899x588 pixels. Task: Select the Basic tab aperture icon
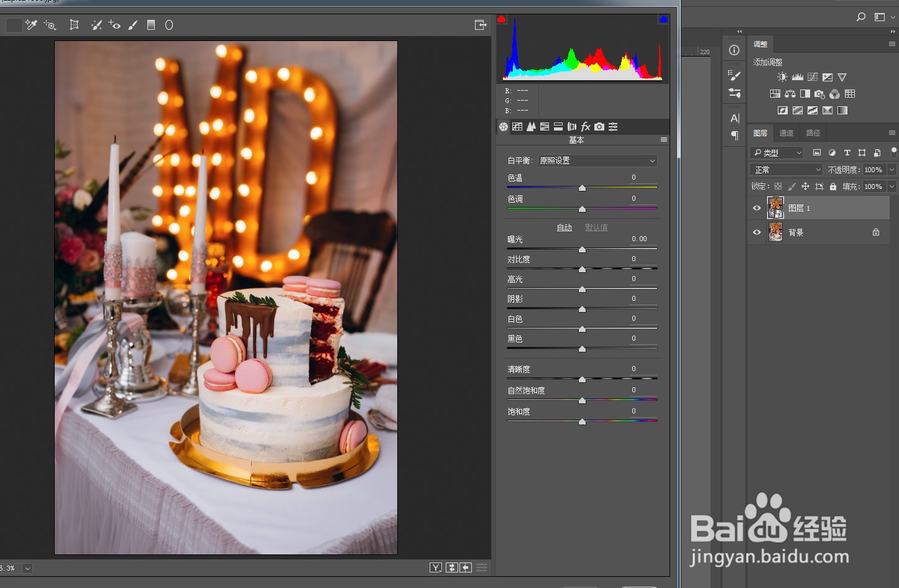click(x=504, y=127)
